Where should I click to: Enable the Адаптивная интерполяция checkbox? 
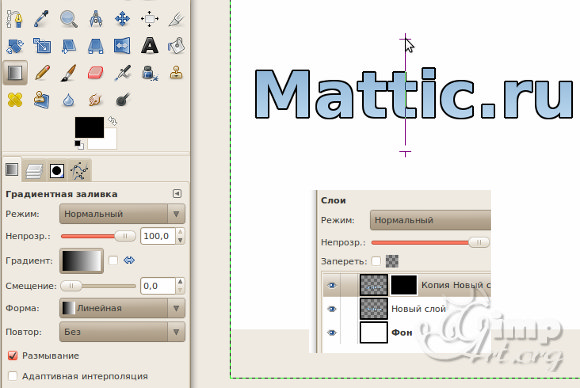(13, 376)
